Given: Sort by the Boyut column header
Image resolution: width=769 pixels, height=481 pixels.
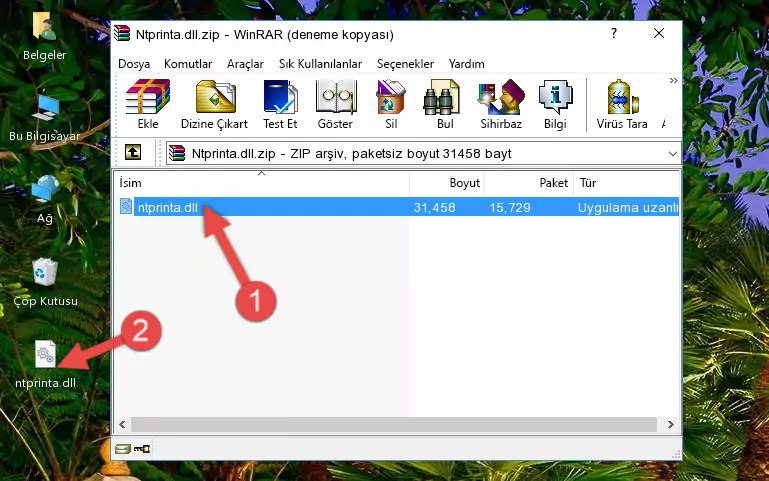Looking at the screenshot, I should click(447, 183).
